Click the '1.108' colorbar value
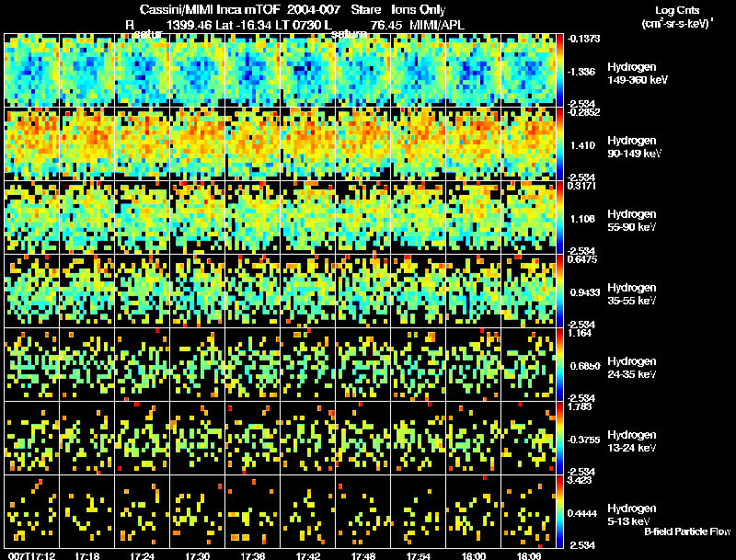Screen dimensions: 736x560 point(582,219)
